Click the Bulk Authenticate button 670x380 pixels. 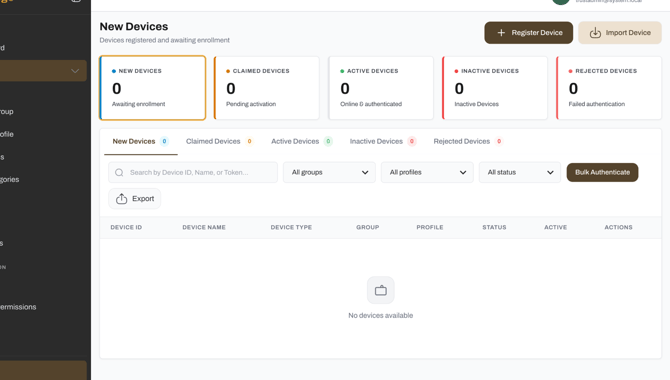[602, 172]
